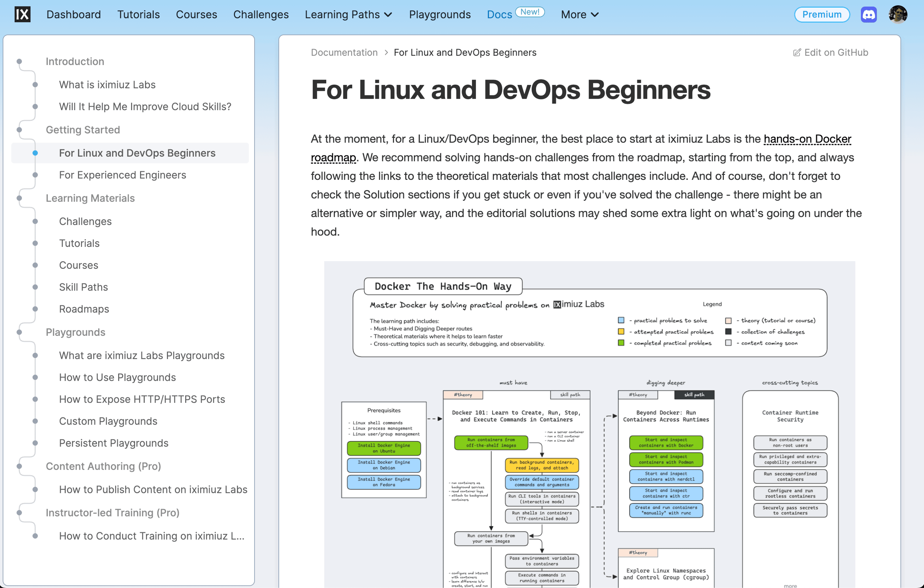Click the blue active bullet in sidebar

click(x=35, y=153)
